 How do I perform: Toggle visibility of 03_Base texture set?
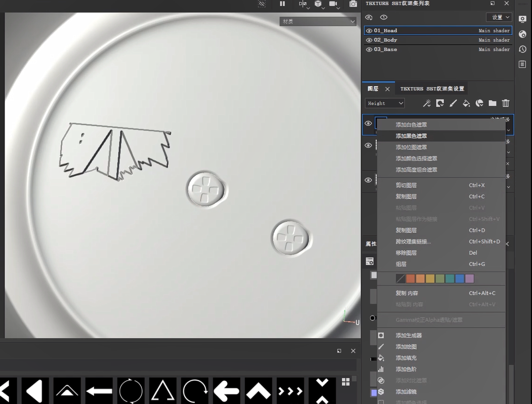(369, 50)
